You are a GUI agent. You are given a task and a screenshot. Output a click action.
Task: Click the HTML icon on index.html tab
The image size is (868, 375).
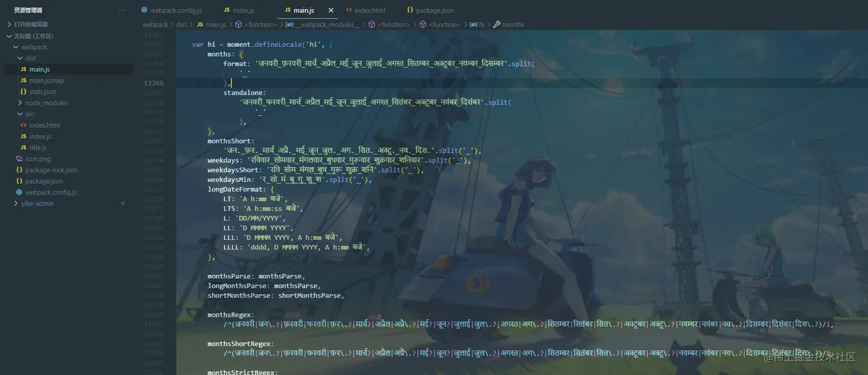348,10
